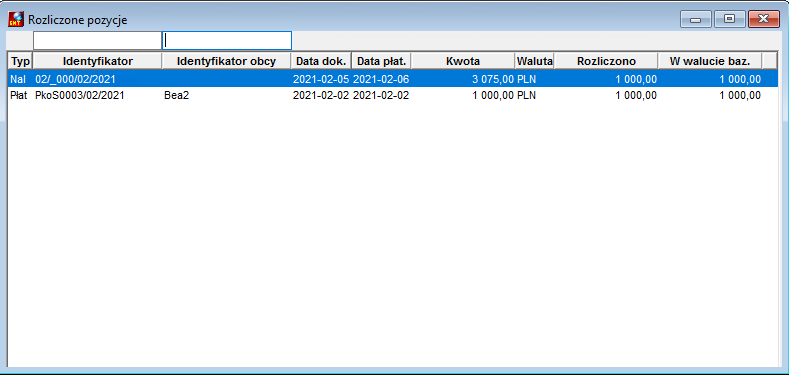Click PLN currency in the PkoS0003 row
Image resolution: width=790 pixels, height=376 pixels.
point(526,95)
